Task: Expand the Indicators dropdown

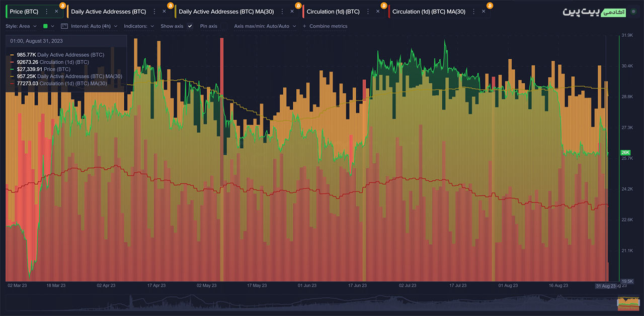Action: click(139, 26)
